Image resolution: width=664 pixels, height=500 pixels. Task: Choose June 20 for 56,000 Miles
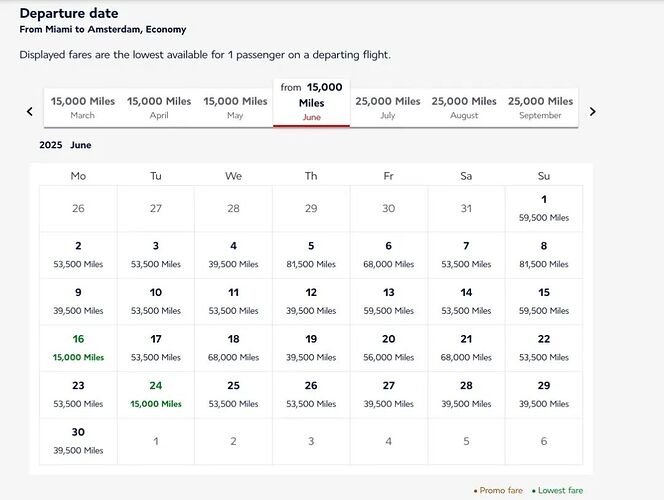pos(388,348)
